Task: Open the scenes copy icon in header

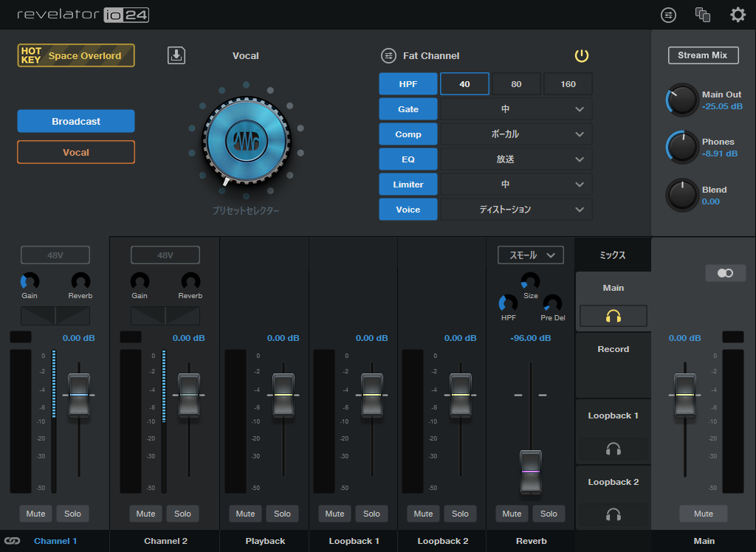Action: (703, 15)
